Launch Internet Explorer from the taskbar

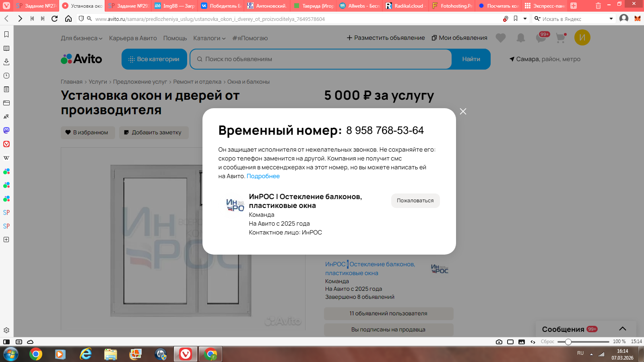(x=85, y=354)
